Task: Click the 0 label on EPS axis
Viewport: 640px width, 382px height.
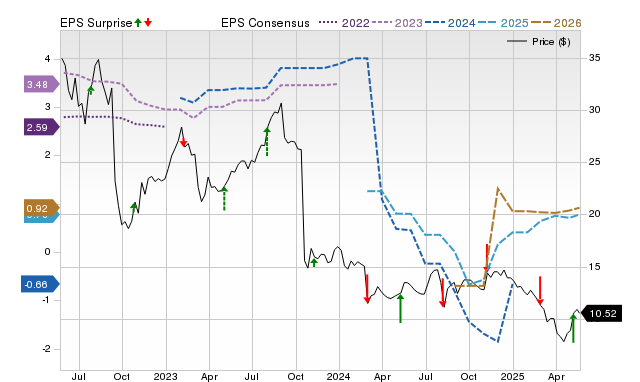Action: click(x=47, y=252)
